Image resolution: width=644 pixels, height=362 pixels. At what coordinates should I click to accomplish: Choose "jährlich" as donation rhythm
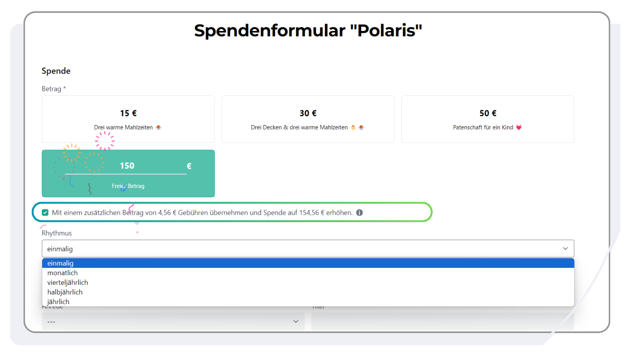[x=59, y=301]
